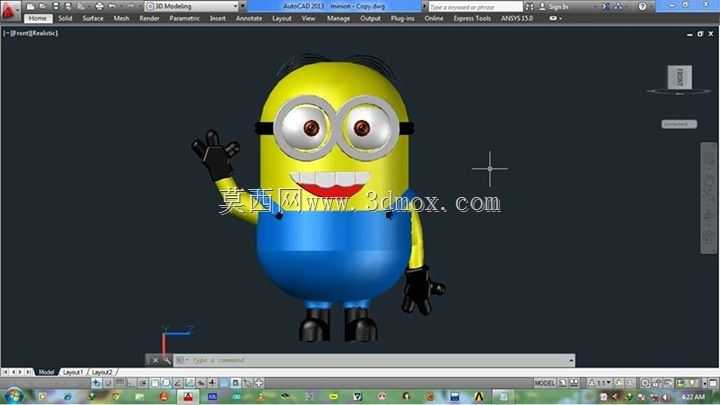The height and width of the screenshot is (405, 720).
Task: Click the hardware acceleration icon in status bar
Action: (x=668, y=383)
